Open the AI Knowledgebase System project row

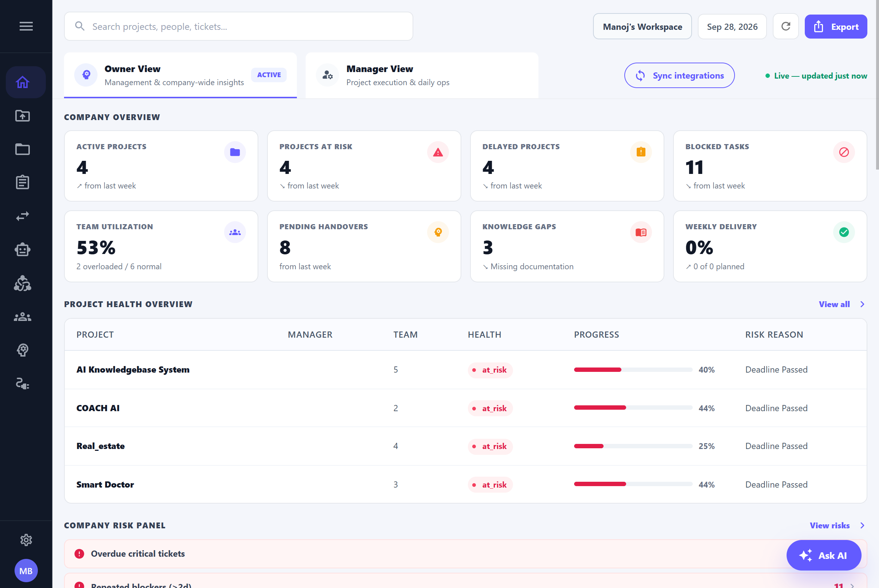[x=465, y=370]
